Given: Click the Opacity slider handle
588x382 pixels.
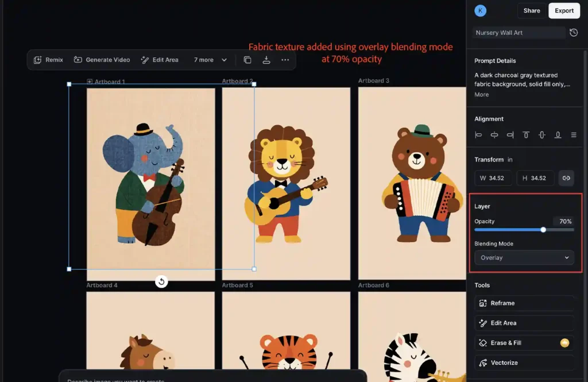Looking at the screenshot, I should point(543,230).
